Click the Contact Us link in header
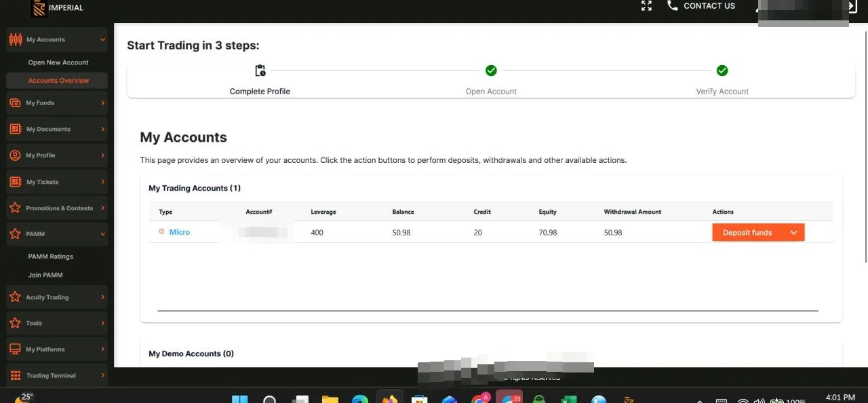Image resolution: width=868 pixels, height=403 pixels. (709, 6)
